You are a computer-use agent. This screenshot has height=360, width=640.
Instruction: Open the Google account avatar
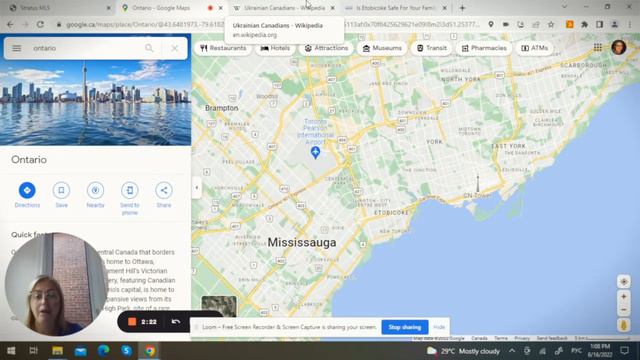click(619, 47)
